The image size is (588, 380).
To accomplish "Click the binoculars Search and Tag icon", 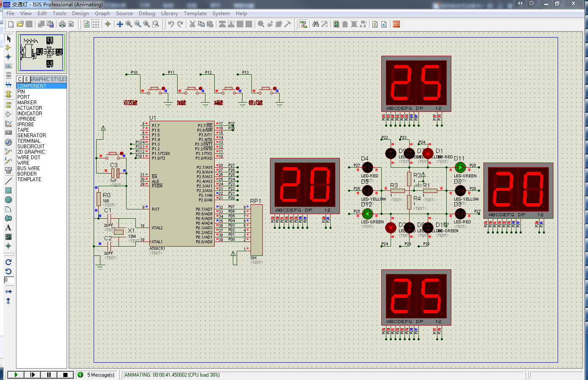I will 316,24.
